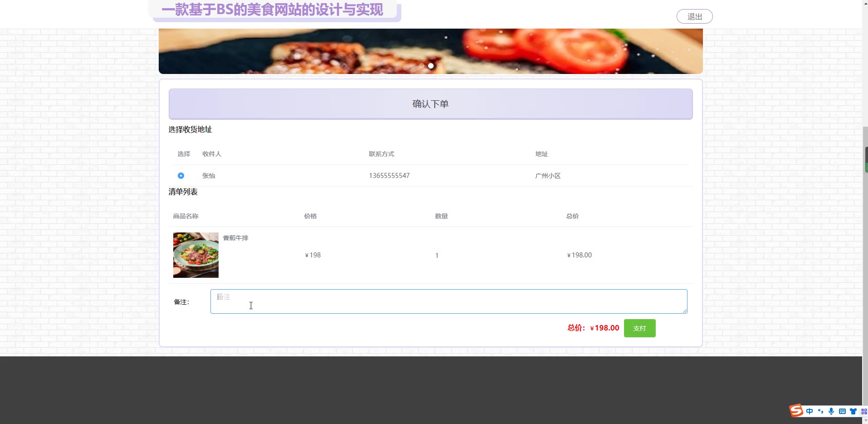
Task: Click the '收件人' column header
Action: (x=212, y=154)
